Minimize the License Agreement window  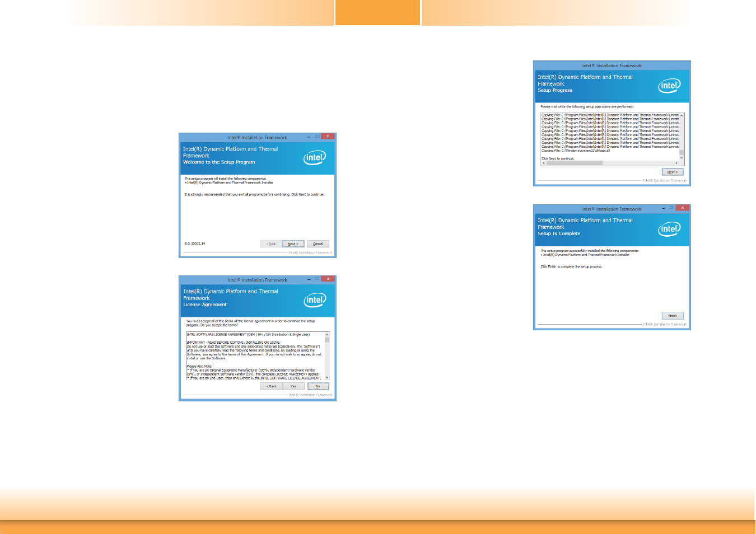[309, 279]
